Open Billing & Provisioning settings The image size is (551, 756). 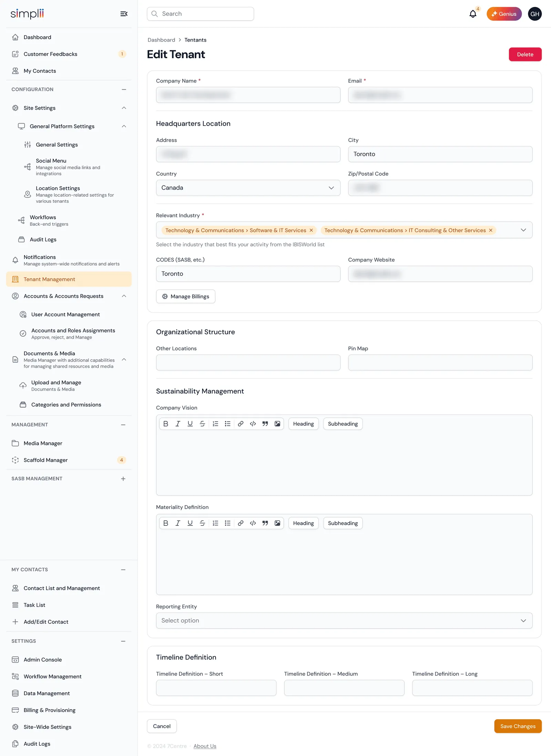tap(69, 710)
